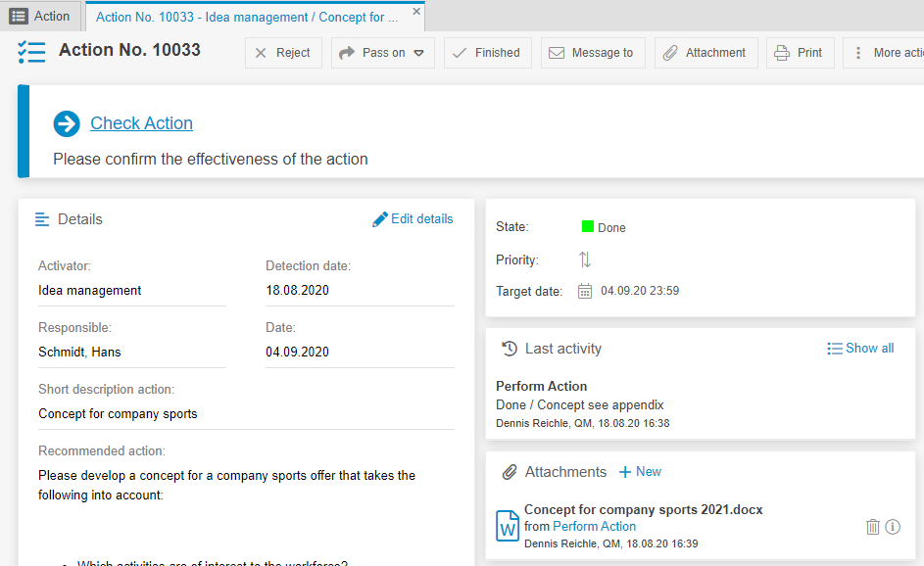Open the More actions menu
This screenshot has height=566, width=924.
point(886,53)
